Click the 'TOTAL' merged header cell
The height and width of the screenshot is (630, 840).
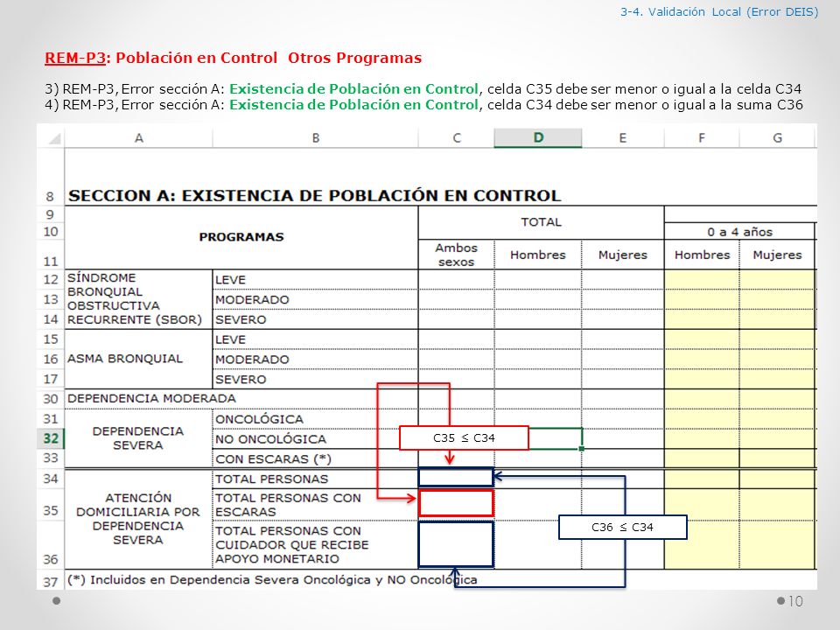(x=541, y=221)
